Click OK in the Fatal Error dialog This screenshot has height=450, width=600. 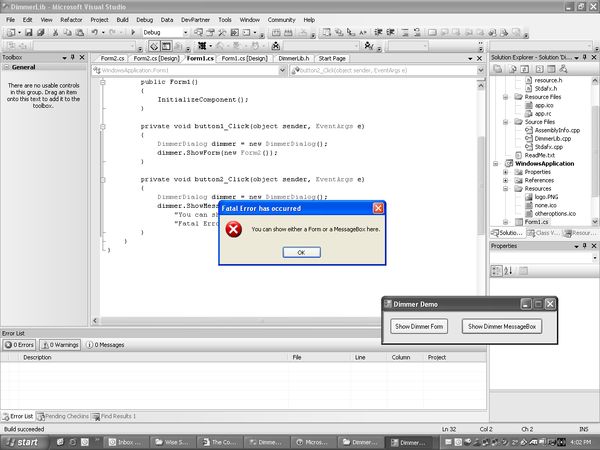pyautogui.click(x=302, y=253)
